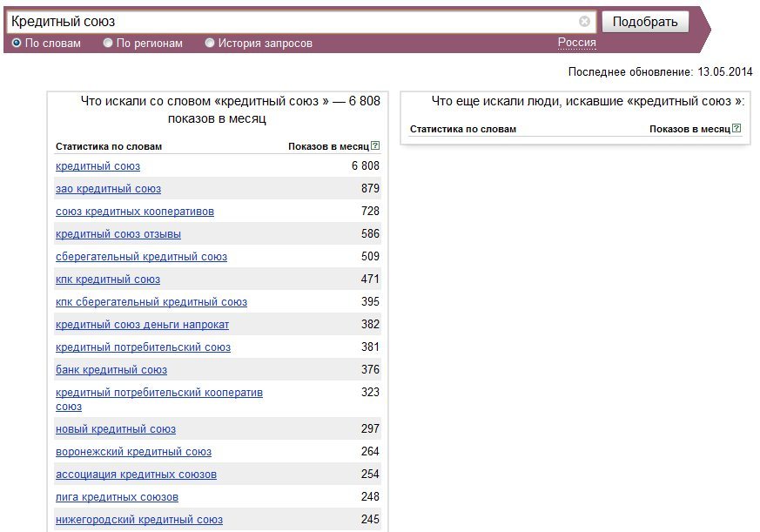Follow the воронежский кредитный союз link
This screenshot has width=760, height=532.
(x=134, y=452)
